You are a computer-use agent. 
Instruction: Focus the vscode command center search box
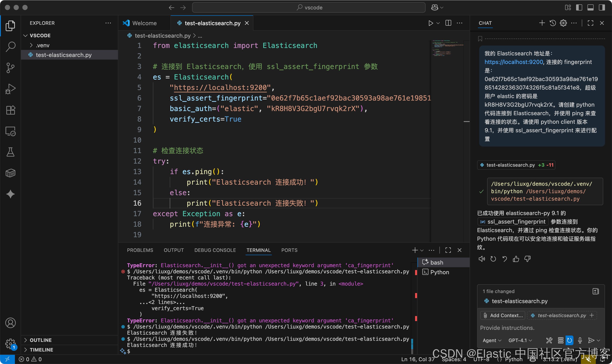(x=309, y=8)
